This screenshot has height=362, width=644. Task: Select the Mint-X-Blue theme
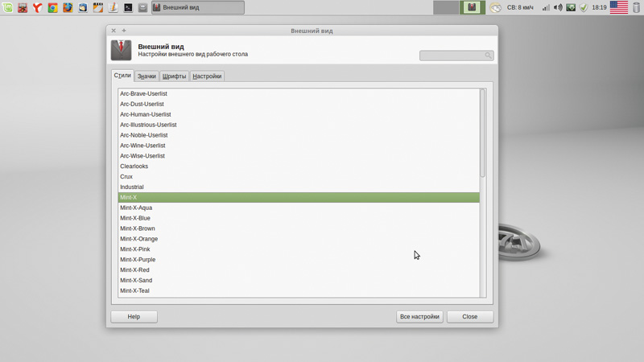tap(299, 218)
